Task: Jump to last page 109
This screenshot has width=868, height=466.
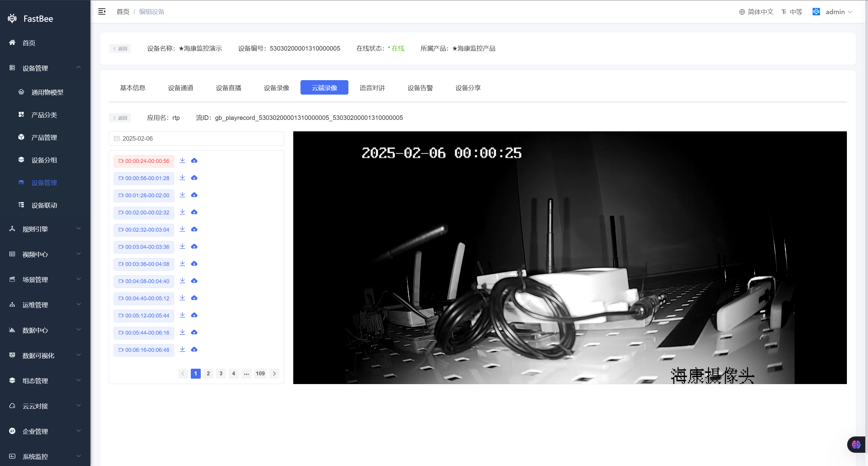Action: 260,374
